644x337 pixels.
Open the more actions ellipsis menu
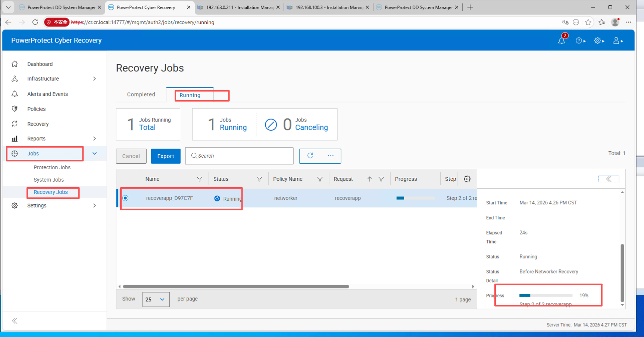331,156
